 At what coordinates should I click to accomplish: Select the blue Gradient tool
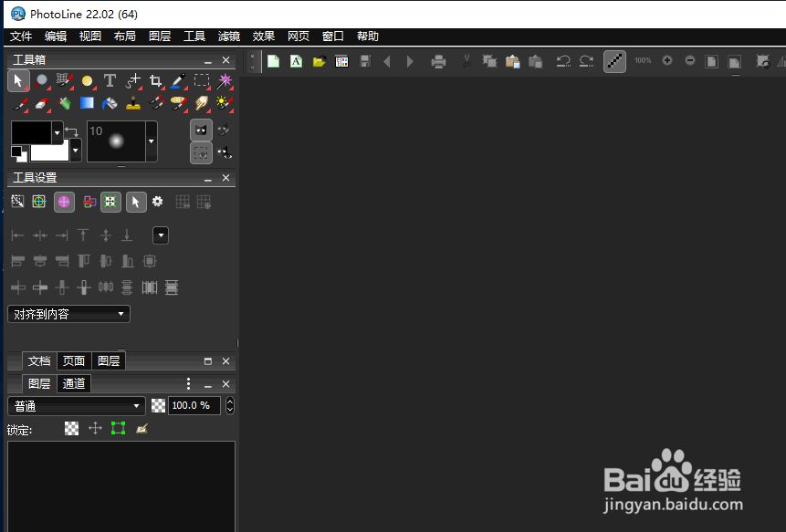[88, 103]
